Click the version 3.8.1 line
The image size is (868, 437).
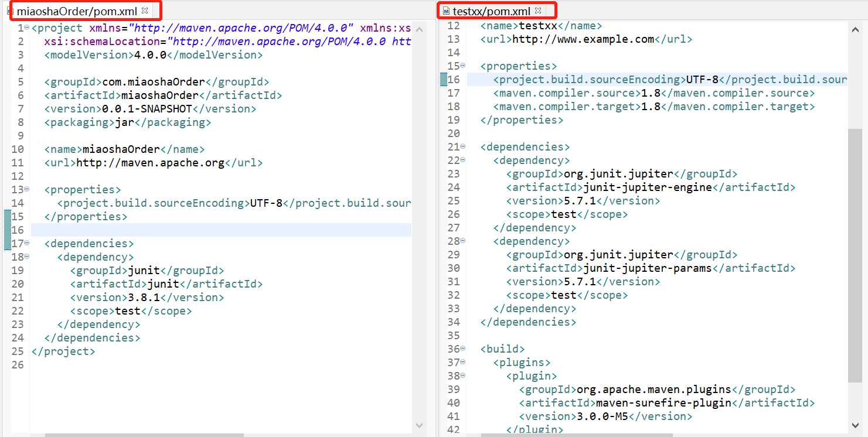point(147,298)
